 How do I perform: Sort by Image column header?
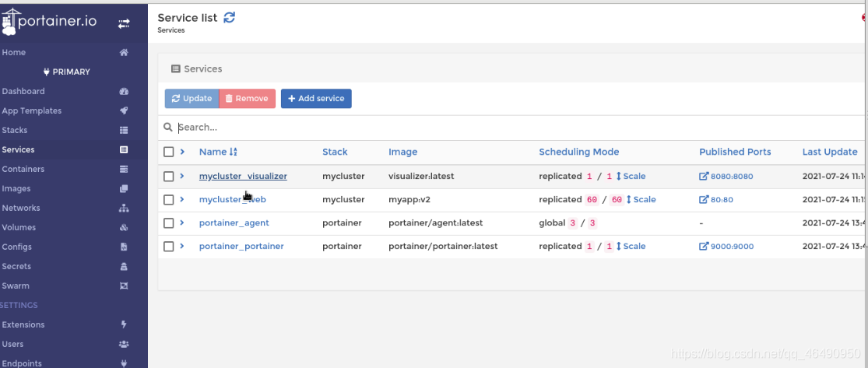(403, 152)
